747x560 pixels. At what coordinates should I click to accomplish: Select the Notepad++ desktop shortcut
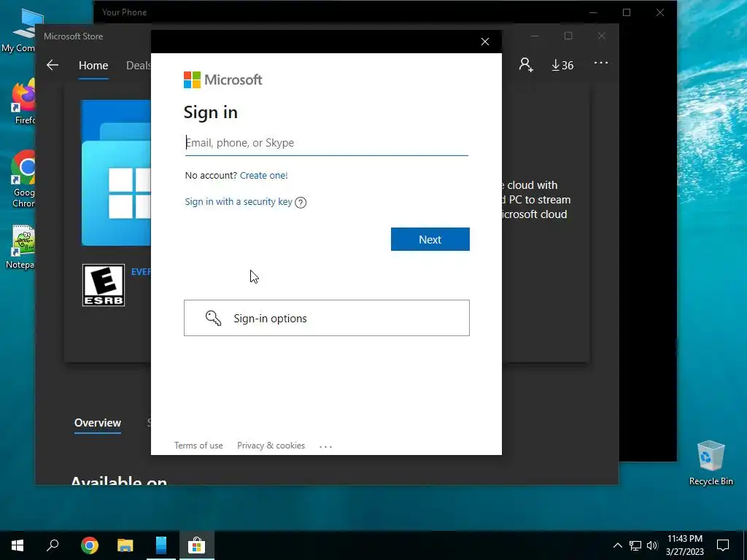coord(21,246)
